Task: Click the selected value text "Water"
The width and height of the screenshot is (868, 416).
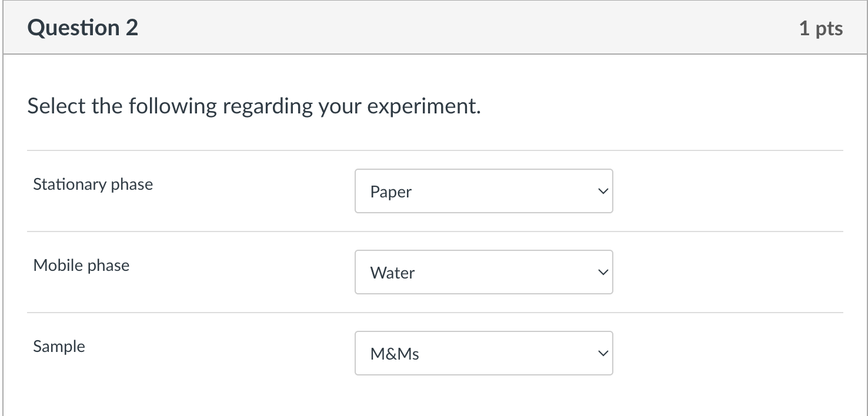Action: coord(392,273)
